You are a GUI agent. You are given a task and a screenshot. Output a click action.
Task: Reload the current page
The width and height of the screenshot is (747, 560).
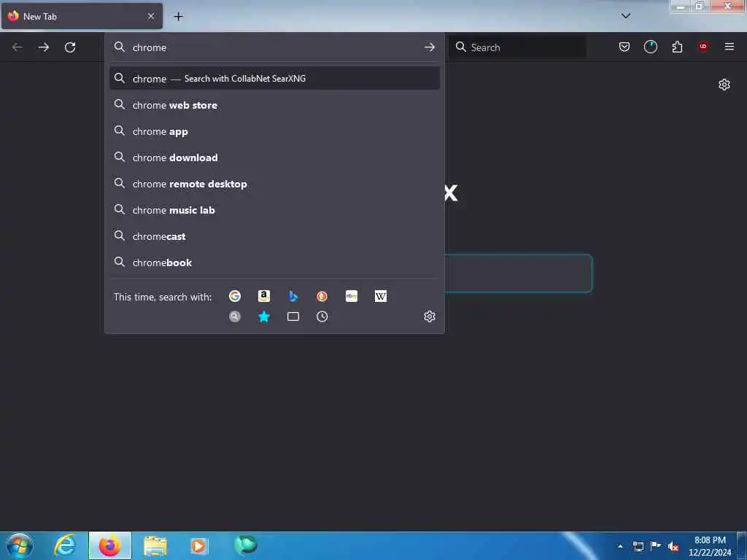pos(70,47)
